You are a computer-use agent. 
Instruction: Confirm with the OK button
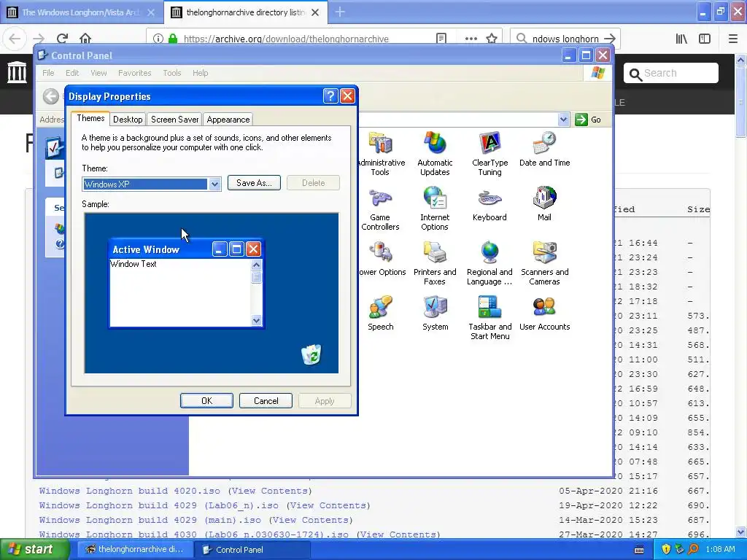[x=206, y=400]
